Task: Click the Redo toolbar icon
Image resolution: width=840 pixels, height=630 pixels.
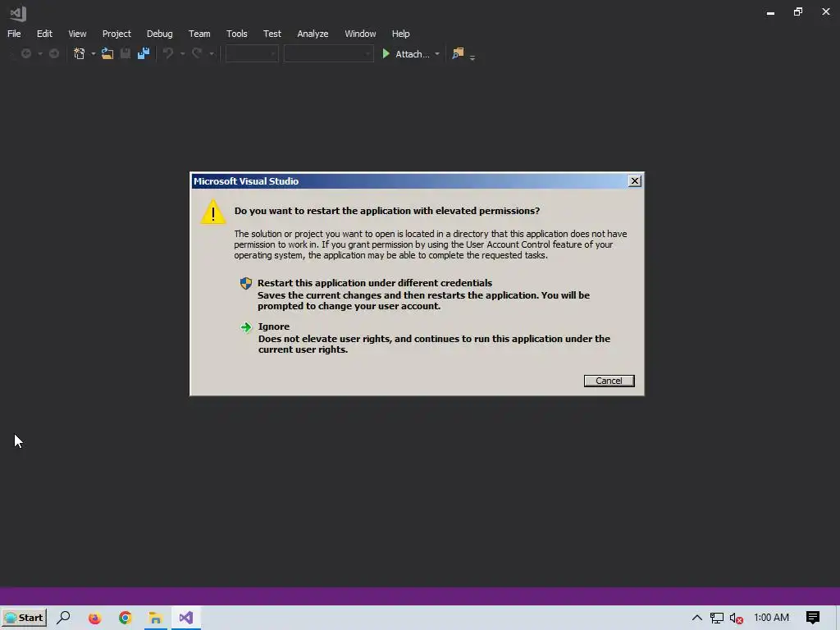Action: [197, 53]
